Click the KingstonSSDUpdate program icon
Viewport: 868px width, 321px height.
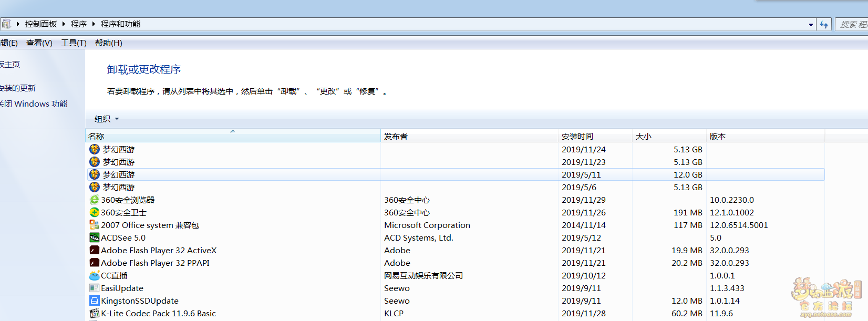pyautogui.click(x=95, y=301)
